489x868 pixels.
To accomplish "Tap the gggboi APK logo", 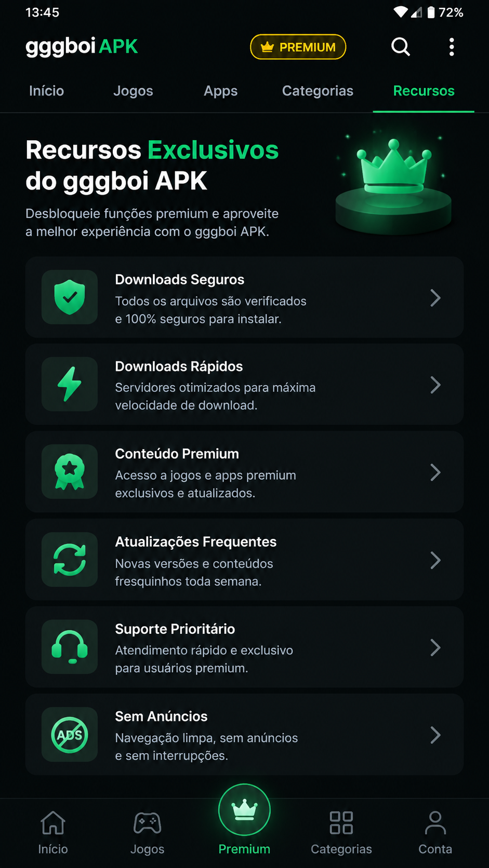I will [x=82, y=47].
